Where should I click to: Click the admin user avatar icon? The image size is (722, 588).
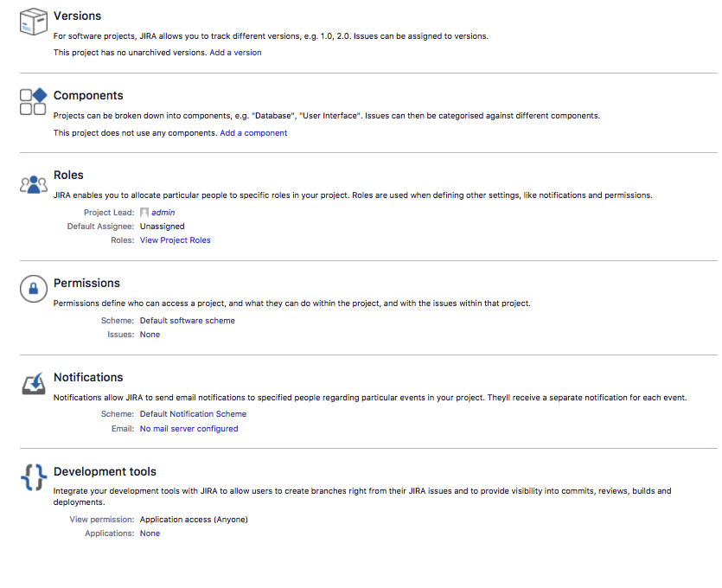tap(144, 213)
